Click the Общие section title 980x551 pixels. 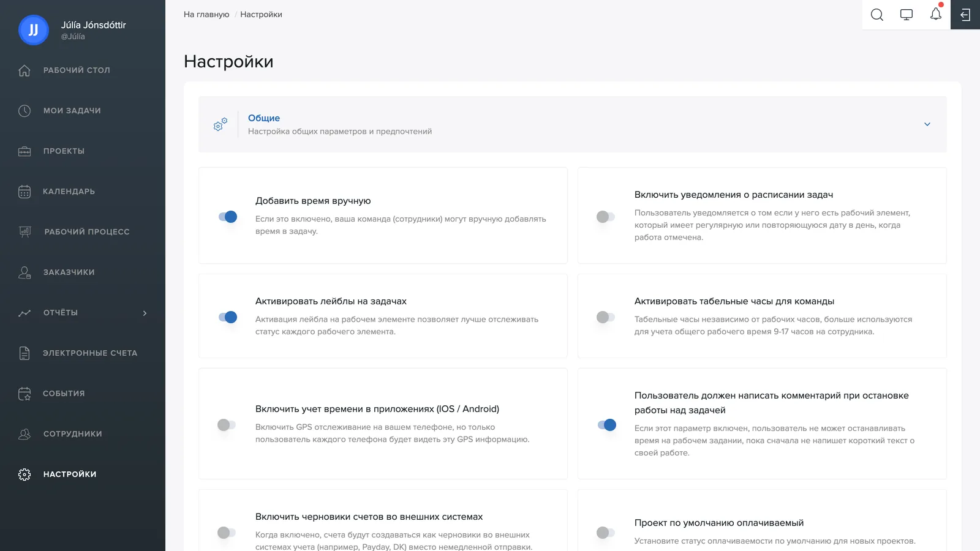tap(264, 118)
